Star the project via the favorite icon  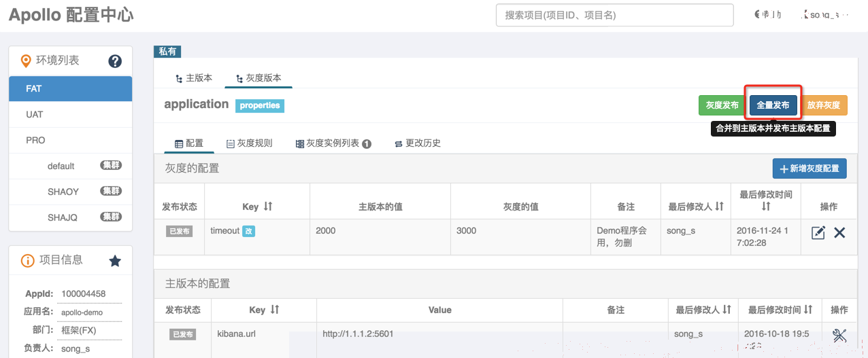[115, 260]
